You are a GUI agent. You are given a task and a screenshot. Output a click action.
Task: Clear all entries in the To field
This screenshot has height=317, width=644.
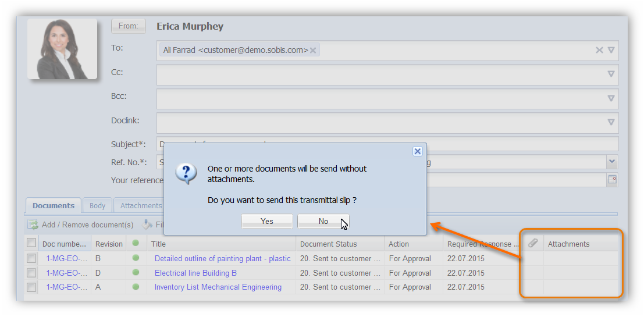coord(599,50)
